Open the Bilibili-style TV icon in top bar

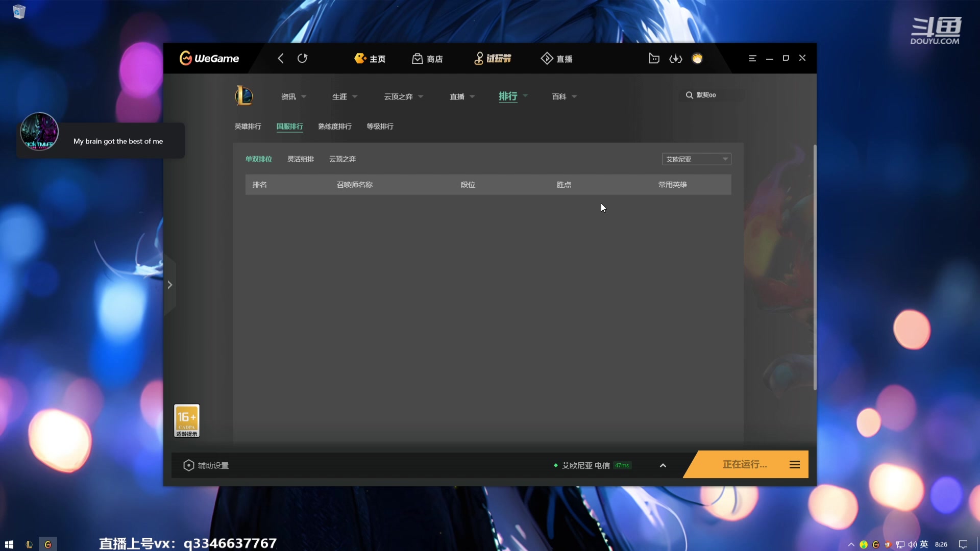[654, 58]
